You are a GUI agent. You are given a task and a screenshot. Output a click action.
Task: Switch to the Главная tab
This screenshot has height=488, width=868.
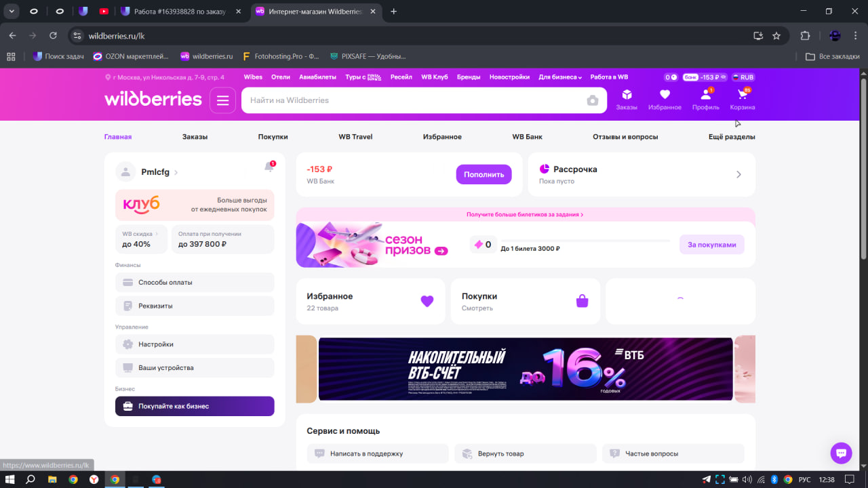click(x=118, y=137)
